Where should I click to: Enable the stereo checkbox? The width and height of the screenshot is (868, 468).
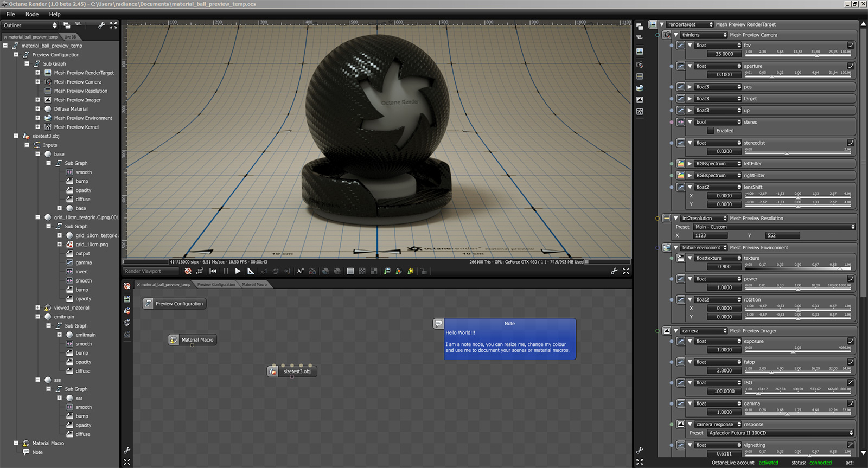click(711, 131)
